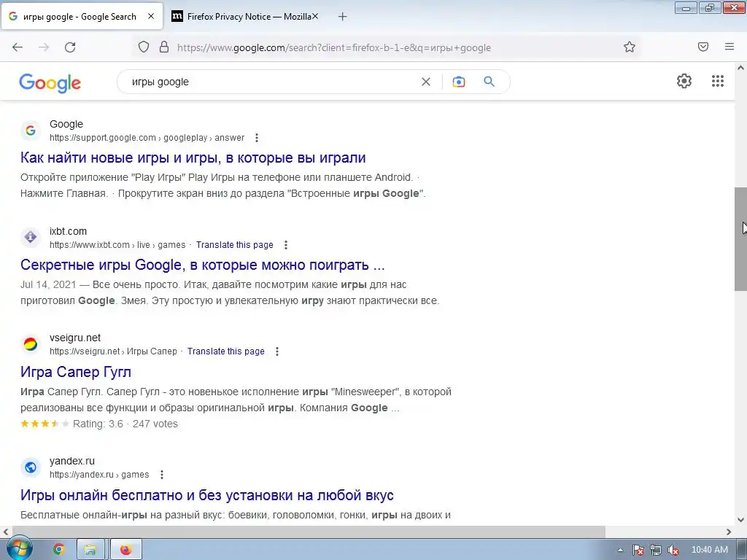Click the horizontal scrollbar thumb
747x560 pixels.
(309, 532)
